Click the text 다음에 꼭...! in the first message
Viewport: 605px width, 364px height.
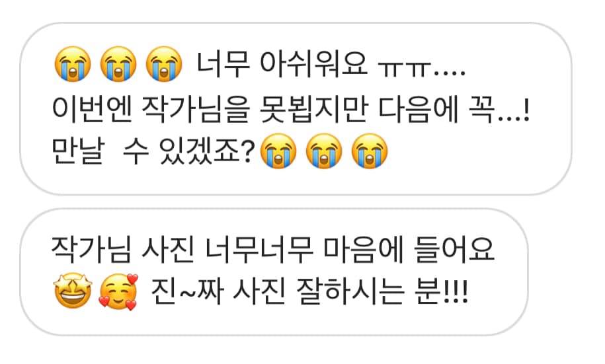(x=454, y=109)
